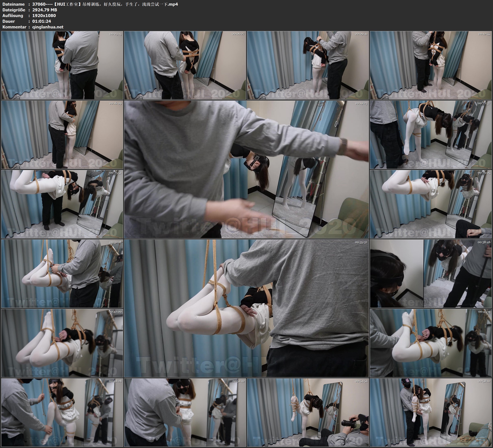Screen dimensions: 493x448
Task: Click the qinglanhua.net comment text
Action: coord(48,27)
